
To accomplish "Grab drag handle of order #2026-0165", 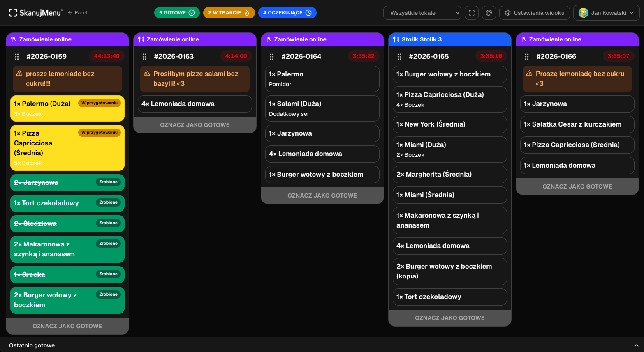I will tap(399, 57).
